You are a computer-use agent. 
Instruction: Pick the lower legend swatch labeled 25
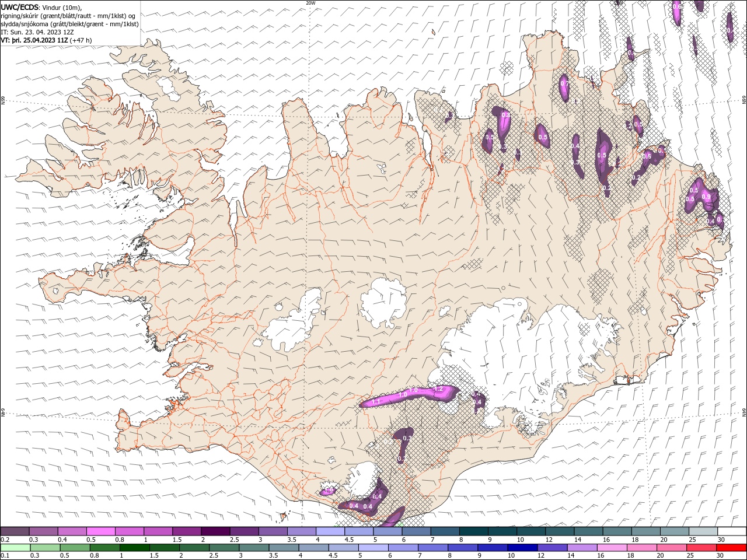pyautogui.click(x=702, y=548)
